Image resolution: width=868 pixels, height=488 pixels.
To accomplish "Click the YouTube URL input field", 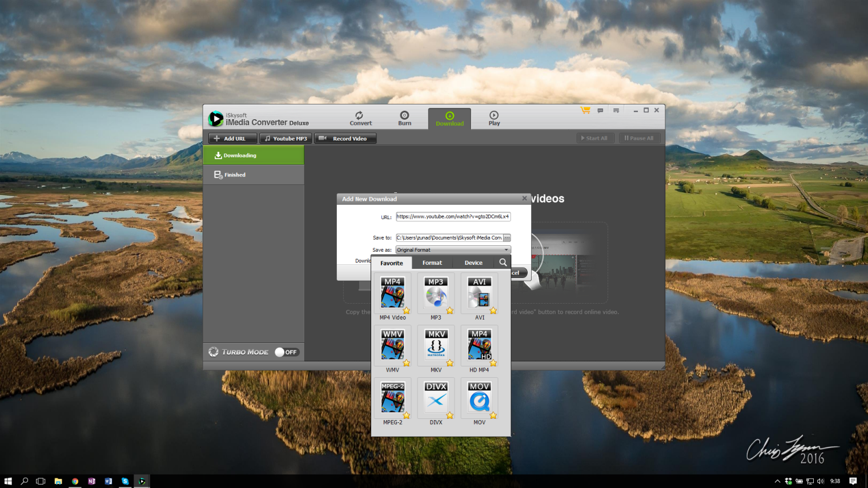I will click(x=453, y=216).
